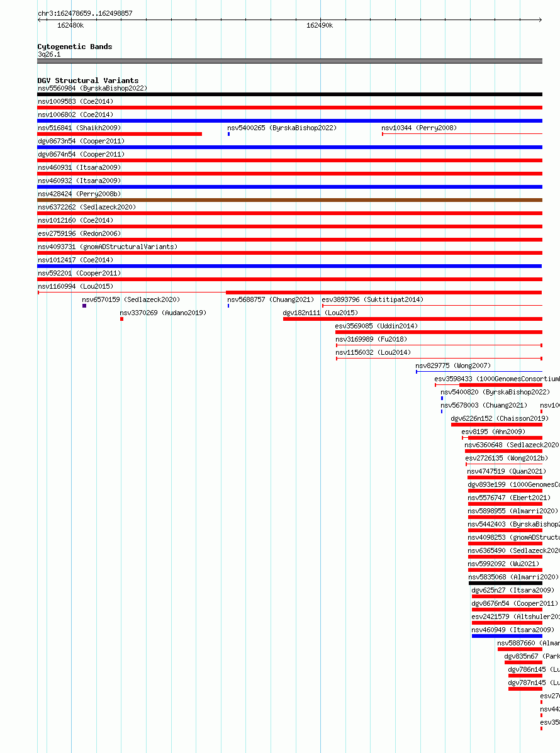560x753 pixels.
Task: Click the nsv592201 (Cooper2011) label
Action: 79,273
